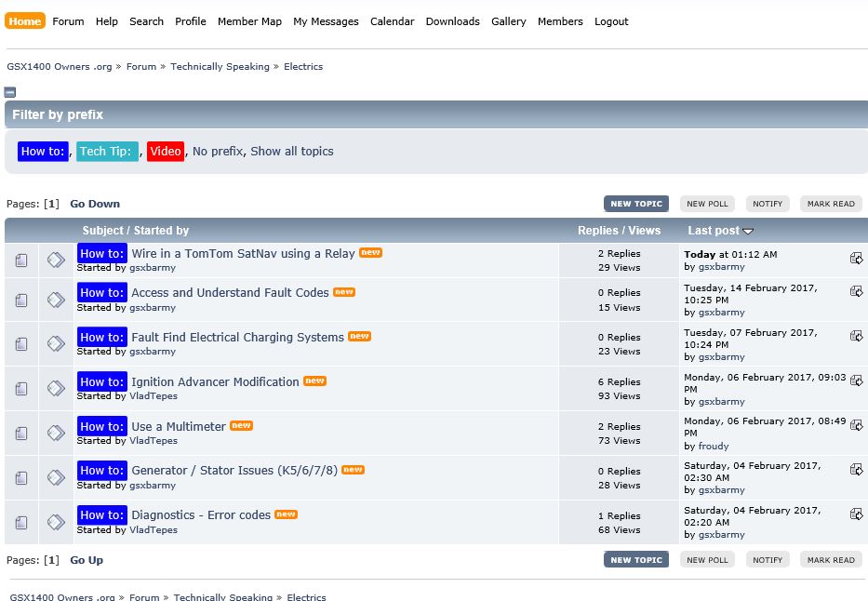Jump up with Go Up link
868x601 pixels.
tap(87, 560)
